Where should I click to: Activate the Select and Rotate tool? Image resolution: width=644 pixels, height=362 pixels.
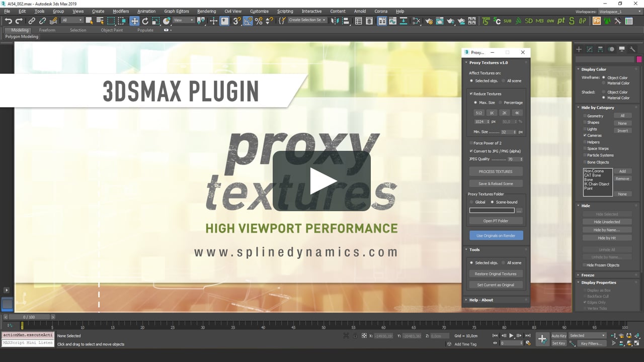coord(145,21)
